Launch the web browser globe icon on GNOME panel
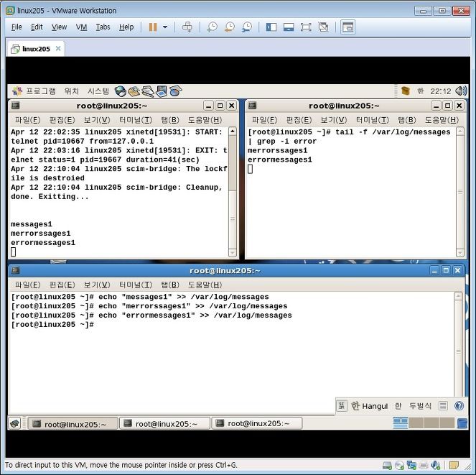Viewport: 476px width, 475px height. coord(120,91)
